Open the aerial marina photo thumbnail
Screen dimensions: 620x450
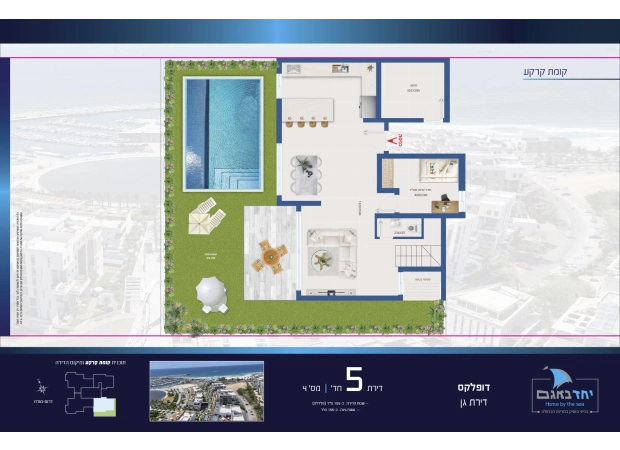[x=206, y=391]
